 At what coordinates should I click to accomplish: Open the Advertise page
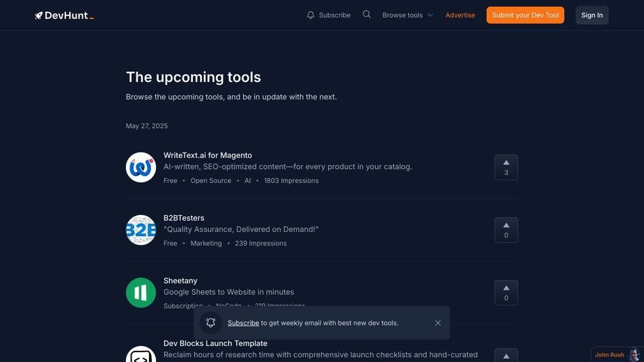pos(460,15)
